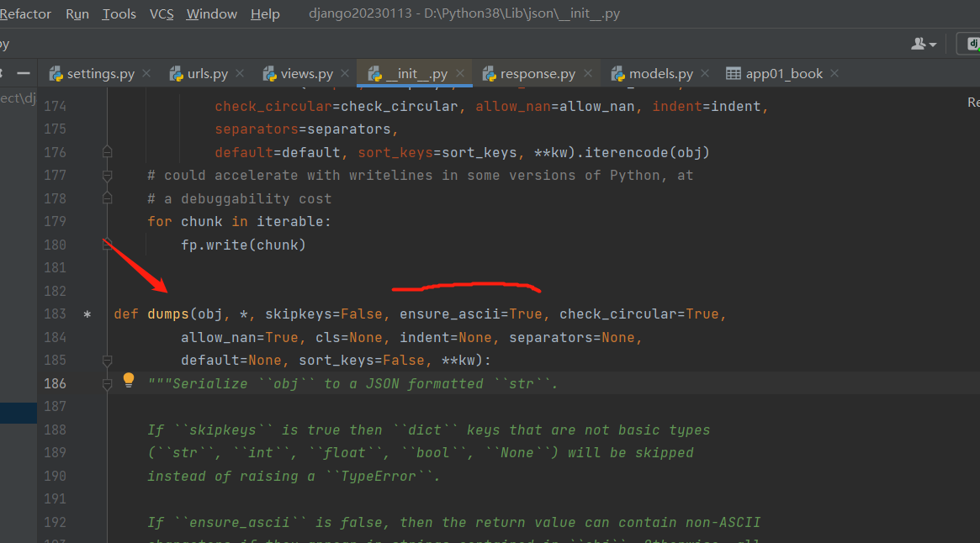980x543 pixels.
Task: Click line number 179 in the gutter
Action: point(55,221)
